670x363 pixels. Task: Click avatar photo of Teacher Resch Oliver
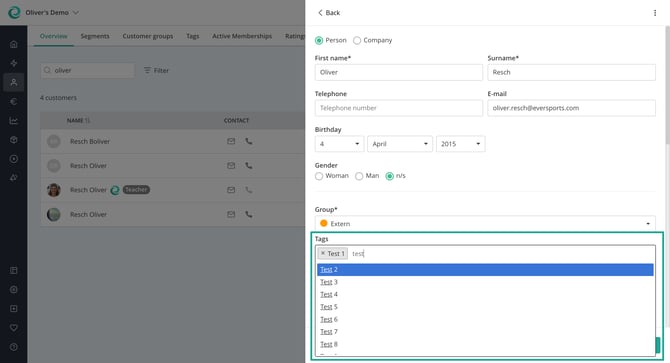(x=54, y=190)
